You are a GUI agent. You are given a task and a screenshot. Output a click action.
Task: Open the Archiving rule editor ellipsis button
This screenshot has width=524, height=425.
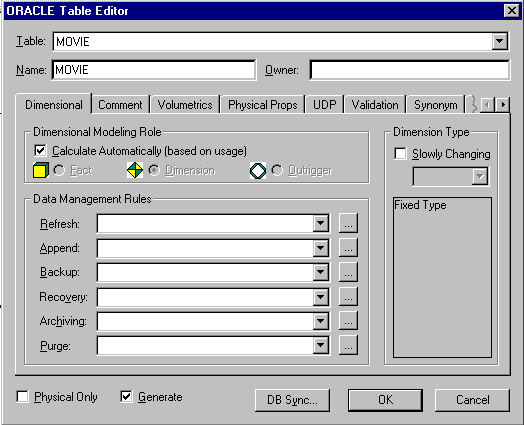[x=348, y=321]
